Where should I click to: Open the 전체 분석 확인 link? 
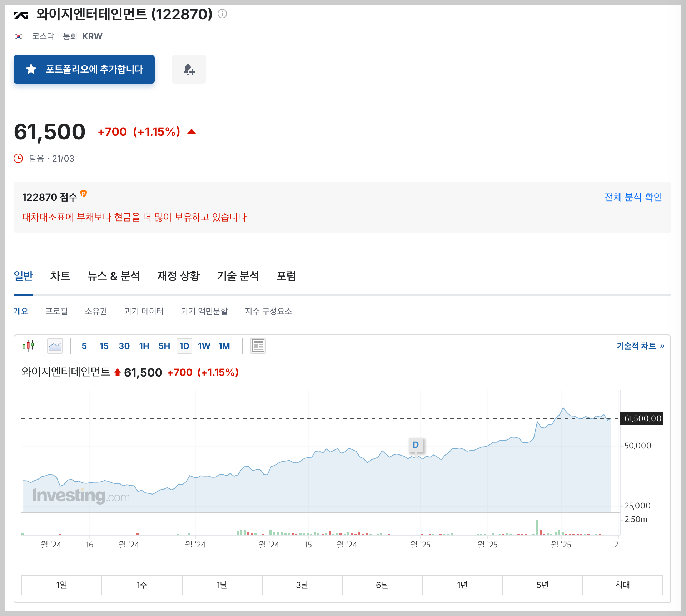633,197
